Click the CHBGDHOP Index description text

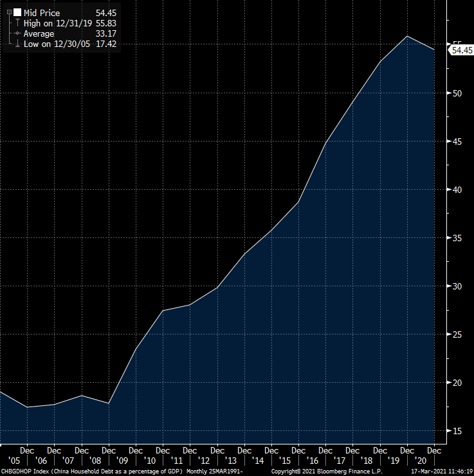click(121, 471)
